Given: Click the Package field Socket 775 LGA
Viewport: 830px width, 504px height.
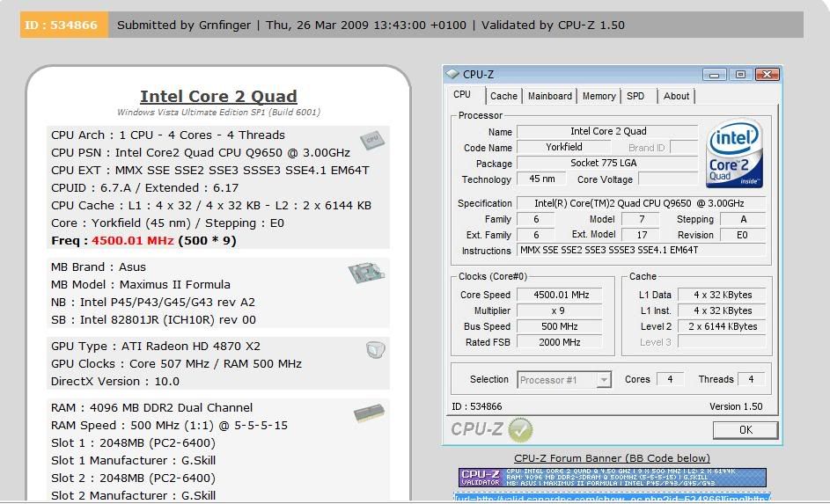Looking at the screenshot, I should [x=607, y=163].
